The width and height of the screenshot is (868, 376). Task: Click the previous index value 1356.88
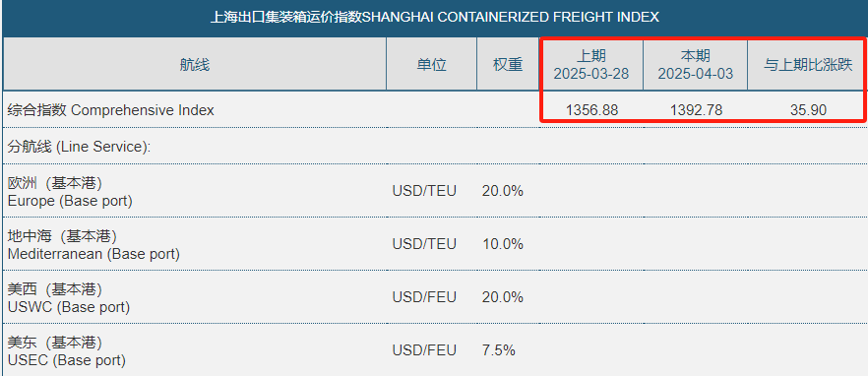point(591,111)
